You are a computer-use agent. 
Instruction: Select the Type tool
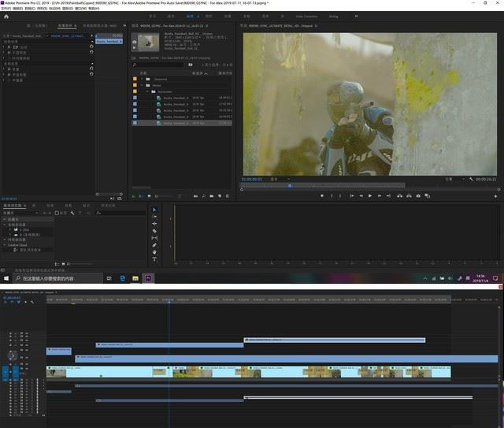(154, 259)
